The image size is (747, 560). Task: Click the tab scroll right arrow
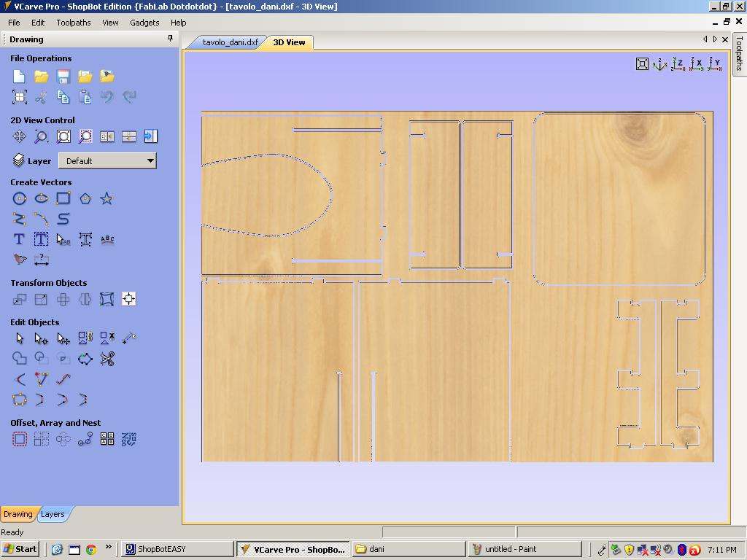tap(715, 39)
